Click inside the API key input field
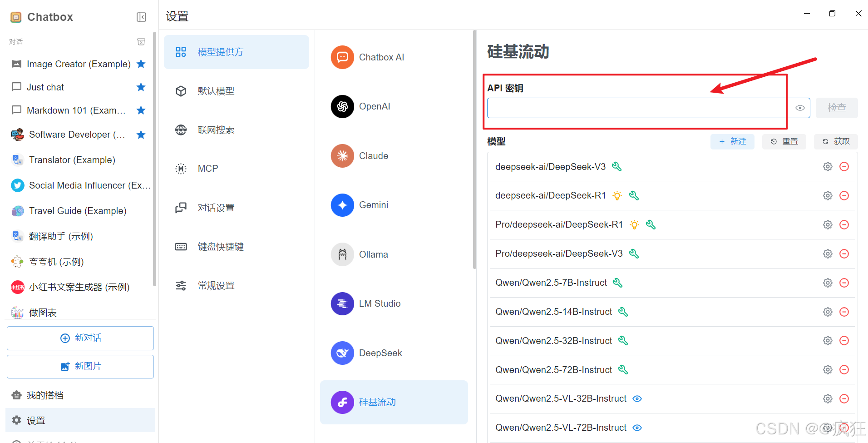Viewport: 868px width, 443px height. [636, 108]
